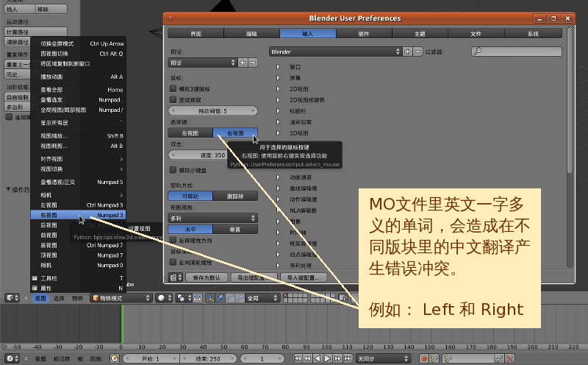
Task: Delete keyframes using the crossed key icon
Action: 509,358
